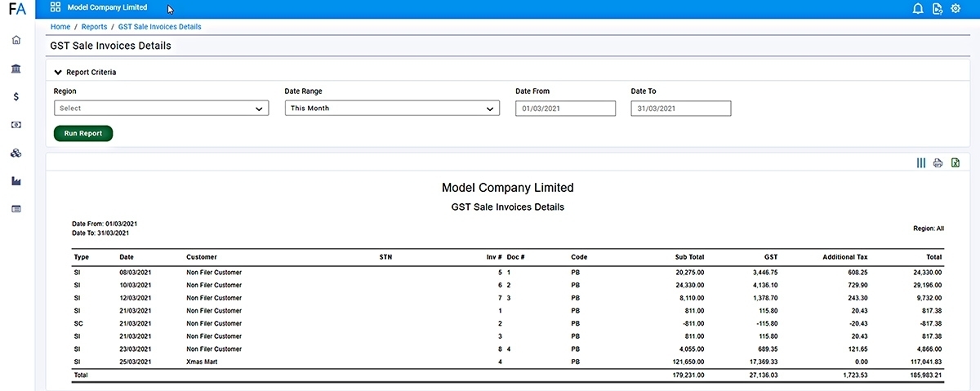Open the factory sidebar icon

16,181
